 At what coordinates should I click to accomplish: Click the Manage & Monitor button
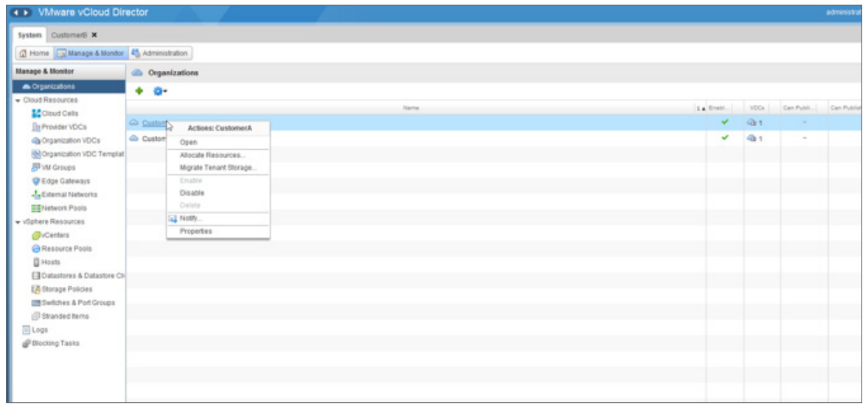point(90,53)
